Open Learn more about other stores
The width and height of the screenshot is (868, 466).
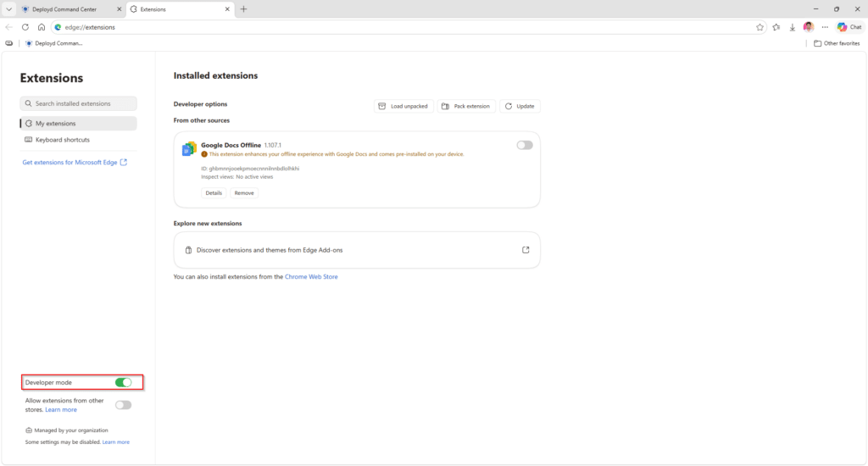(x=61, y=410)
